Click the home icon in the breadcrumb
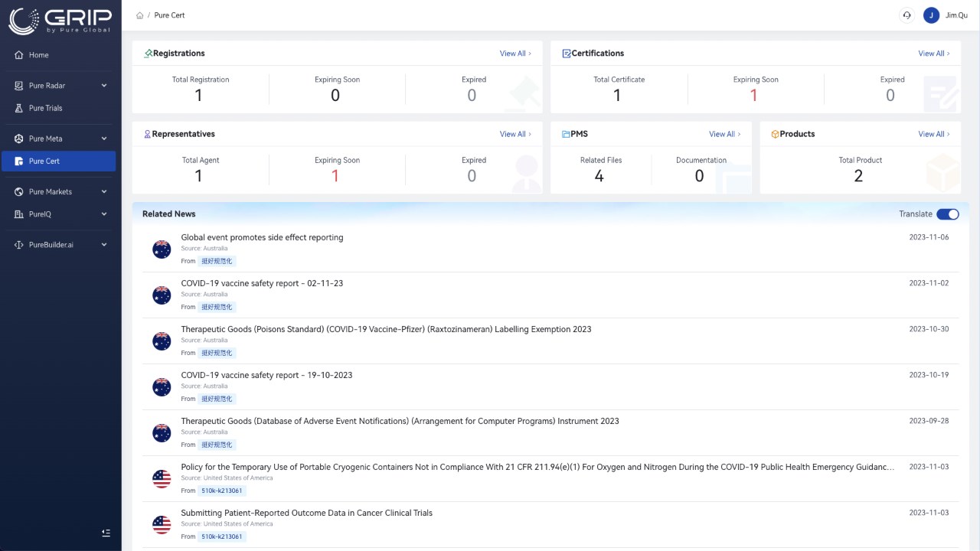 point(139,15)
